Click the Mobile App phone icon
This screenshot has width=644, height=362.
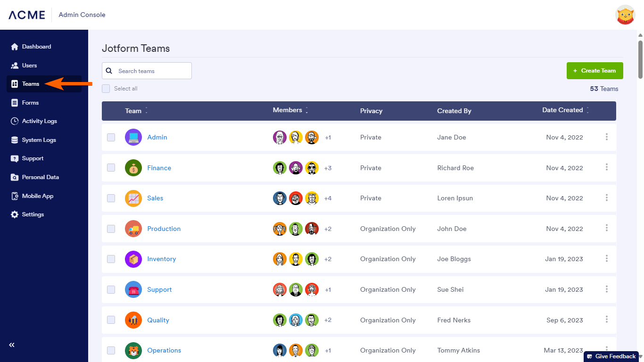pyautogui.click(x=15, y=196)
